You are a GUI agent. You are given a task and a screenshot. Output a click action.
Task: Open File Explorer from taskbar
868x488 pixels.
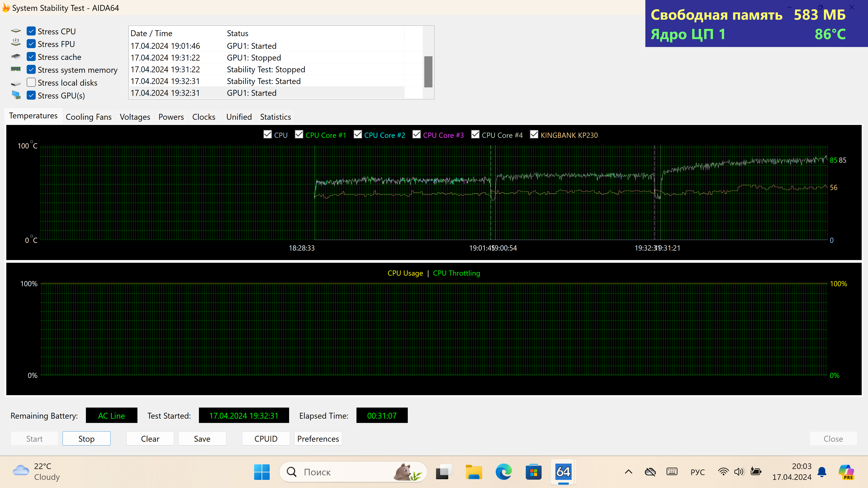[x=473, y=472]
